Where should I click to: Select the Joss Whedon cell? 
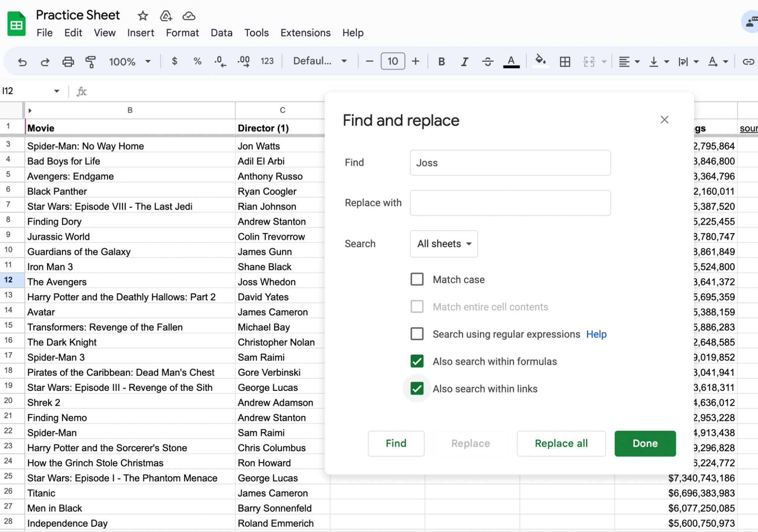280,282
